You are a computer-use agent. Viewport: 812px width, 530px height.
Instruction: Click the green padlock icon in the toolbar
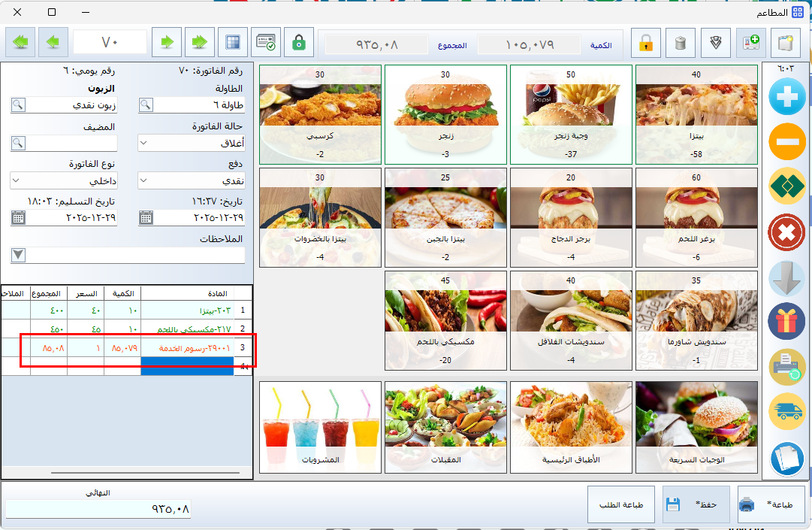(x=299, y=42)
